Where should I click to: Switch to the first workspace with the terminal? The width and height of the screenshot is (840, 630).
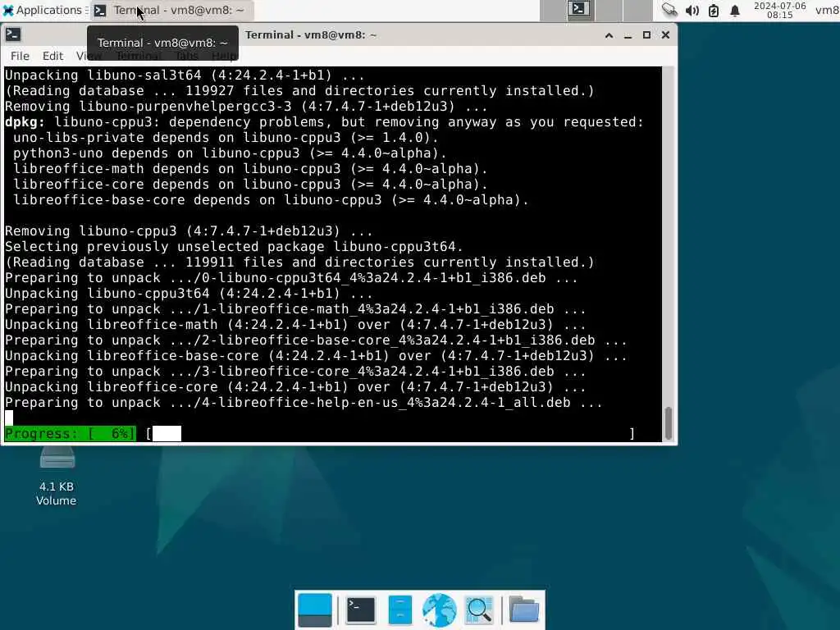pyautogui.click(x=580, y=10)
